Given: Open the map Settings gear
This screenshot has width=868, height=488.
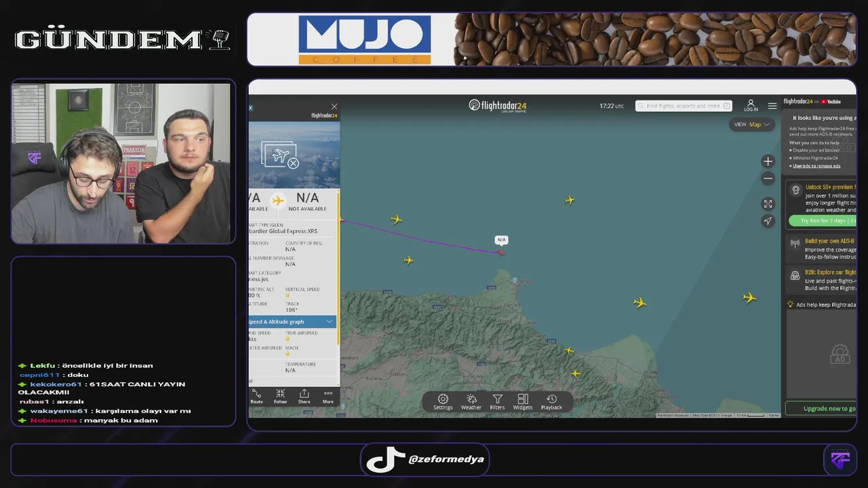Looking at the screenshot, I should [x=443, y=402].
